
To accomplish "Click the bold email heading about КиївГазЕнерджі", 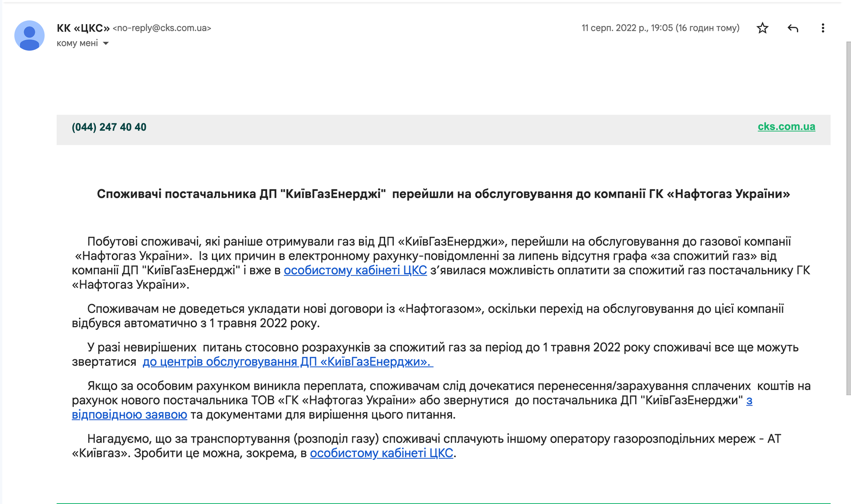I will [x=443, y=194].
